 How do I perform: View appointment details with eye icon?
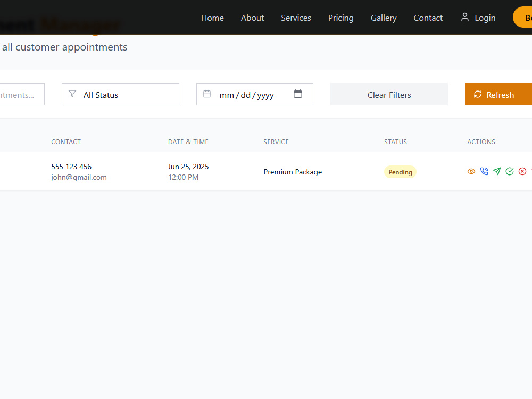[471, 171]
